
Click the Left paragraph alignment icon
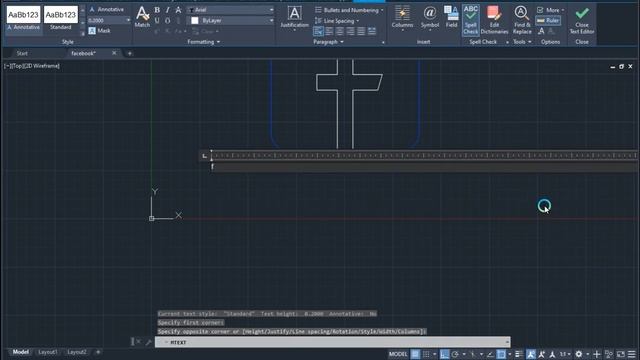point(329,31)
